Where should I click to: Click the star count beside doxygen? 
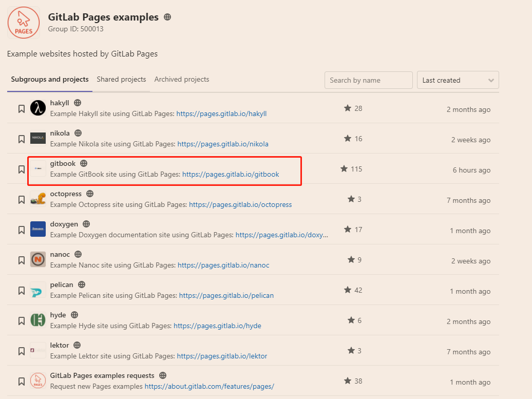pos(353,229)
